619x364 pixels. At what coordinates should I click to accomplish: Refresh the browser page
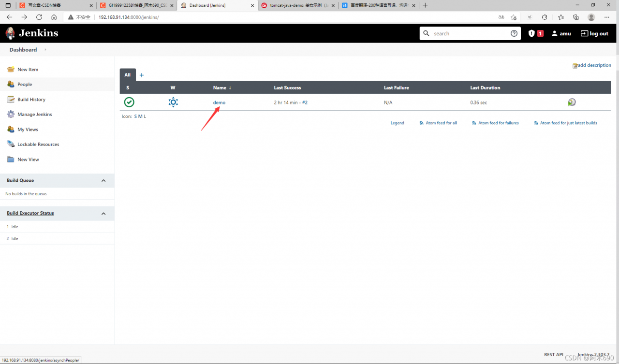39,17
